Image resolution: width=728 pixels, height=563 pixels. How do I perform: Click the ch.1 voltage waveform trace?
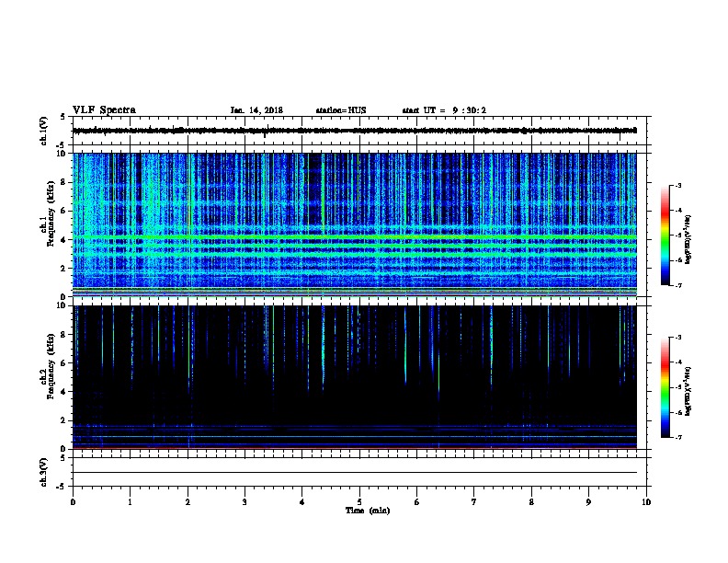(x=355, y=131)
